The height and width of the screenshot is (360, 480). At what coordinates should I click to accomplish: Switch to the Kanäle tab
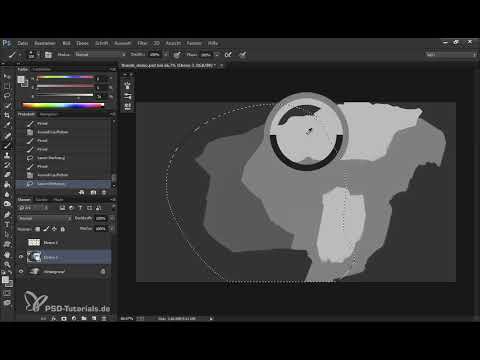[x=42, y=199]
